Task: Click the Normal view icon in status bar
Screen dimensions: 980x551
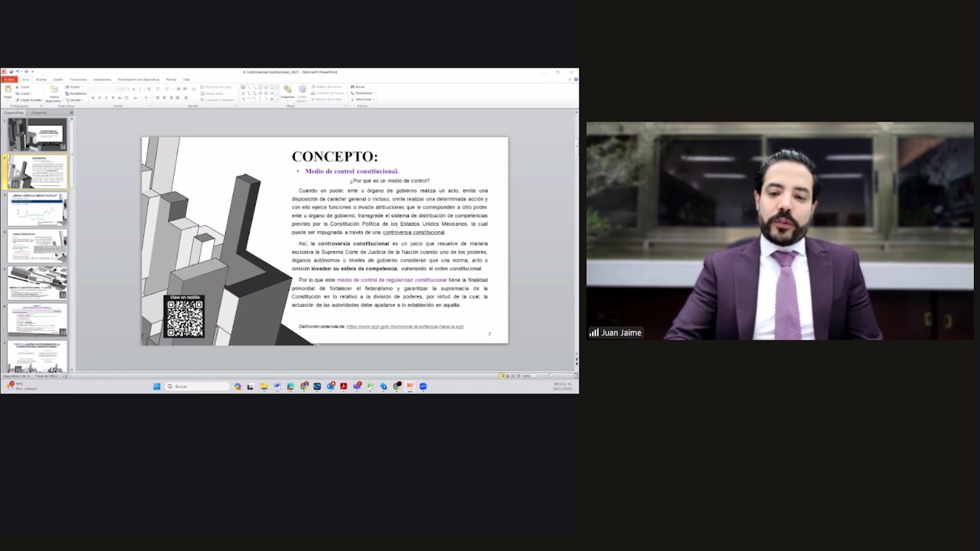Action: [x=503, y=376]
